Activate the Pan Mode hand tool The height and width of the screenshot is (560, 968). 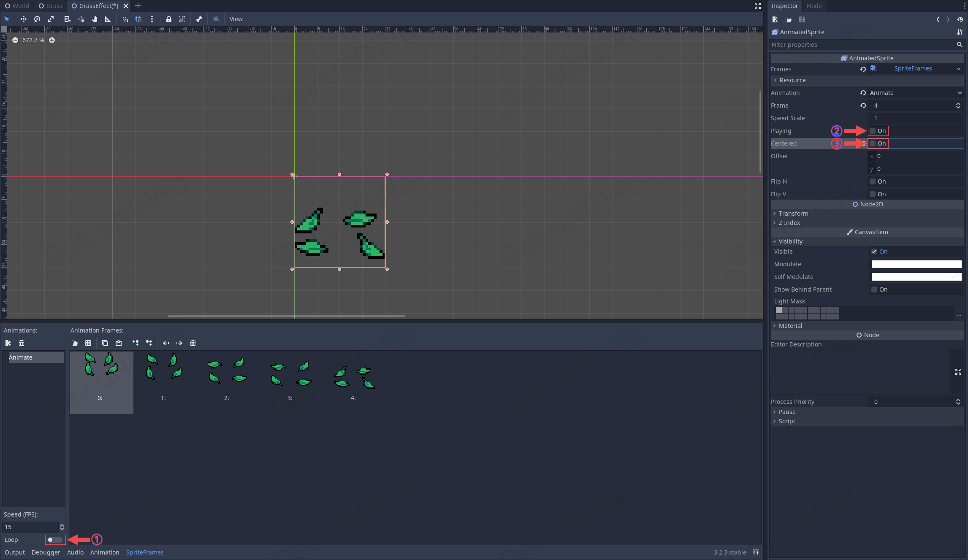tap(95, 19)
